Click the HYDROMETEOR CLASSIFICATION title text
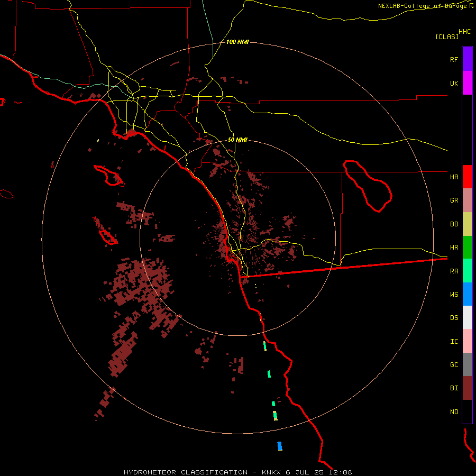The image size is (476, 476). [x=186, y=472]
